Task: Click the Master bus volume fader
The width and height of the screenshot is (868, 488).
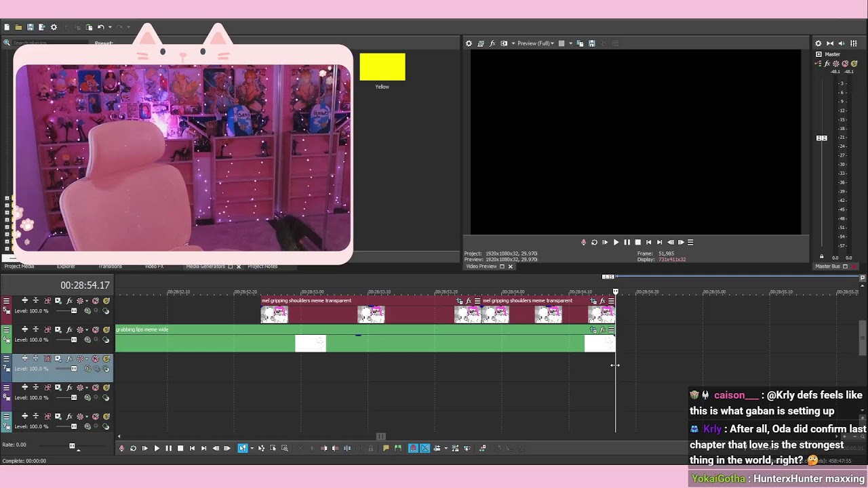Action: coord(822,138)
